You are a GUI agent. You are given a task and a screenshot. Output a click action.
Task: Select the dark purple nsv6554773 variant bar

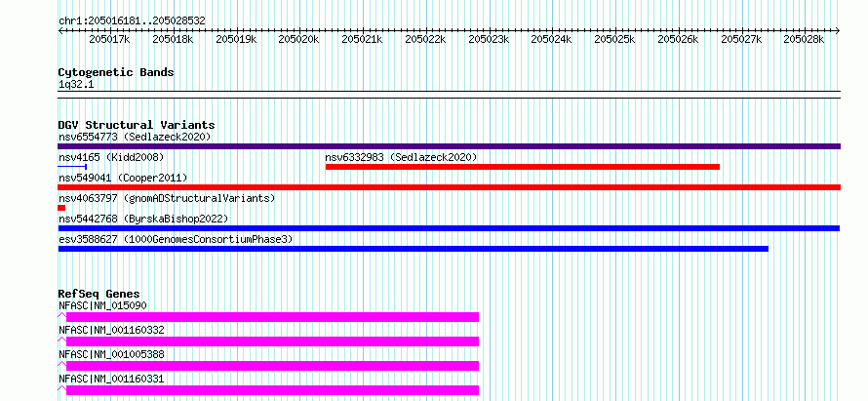tap(449, 146)
